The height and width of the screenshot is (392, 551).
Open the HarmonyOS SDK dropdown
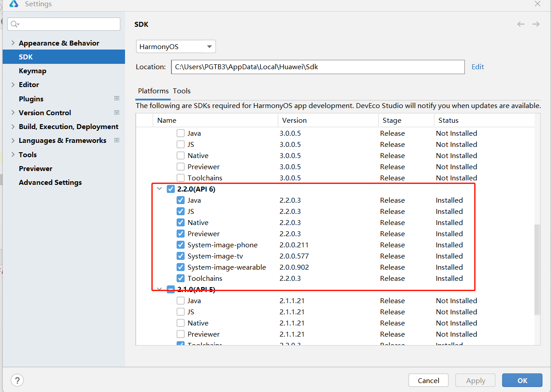pyautogui.click(x=175, y=46)
